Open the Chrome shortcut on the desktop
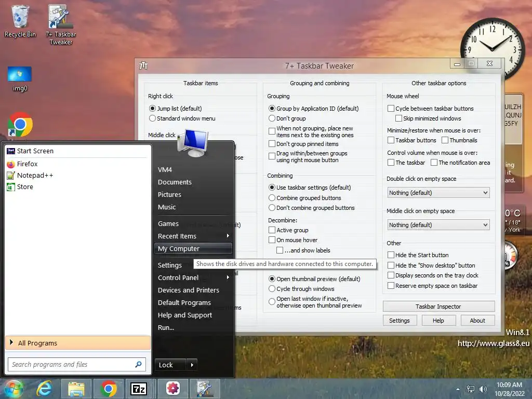This screenshot has width=532, height=399. [x=20, y=125]
